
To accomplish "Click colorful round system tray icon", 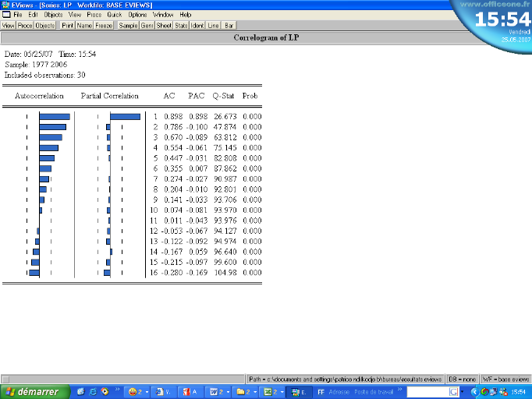I will pyautogui.click(x=484, y=392).
